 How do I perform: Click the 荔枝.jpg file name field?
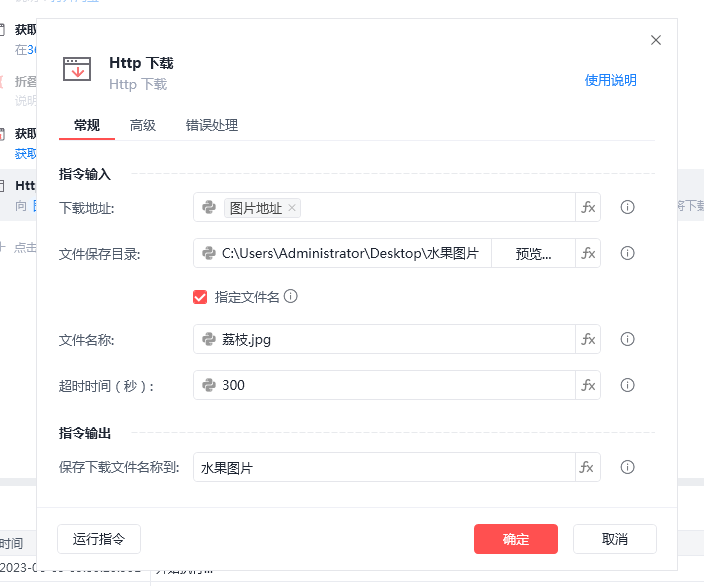[x=384, y=339]
